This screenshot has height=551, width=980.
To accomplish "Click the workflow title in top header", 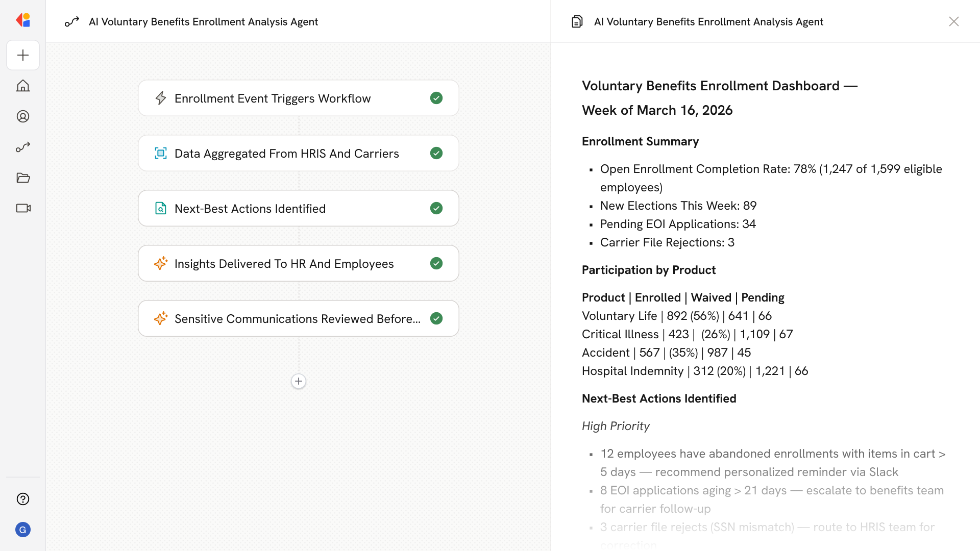I will click(x=203, y=21).
